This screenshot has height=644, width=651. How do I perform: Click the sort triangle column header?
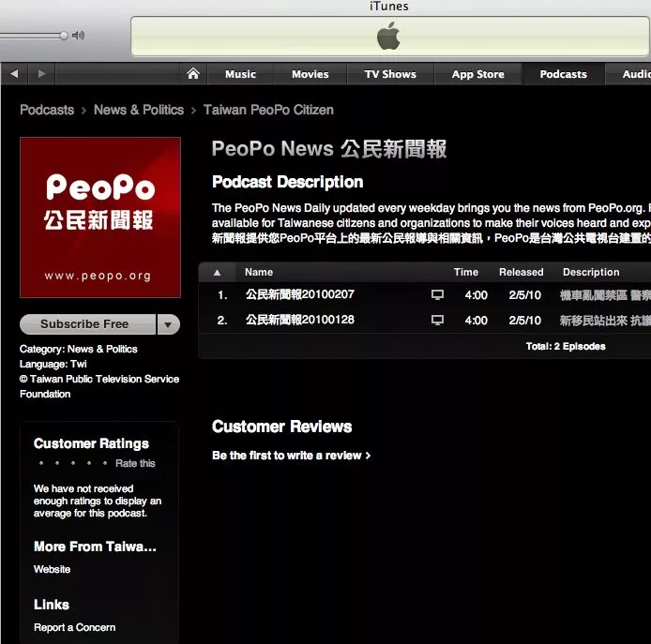(217, 273)
